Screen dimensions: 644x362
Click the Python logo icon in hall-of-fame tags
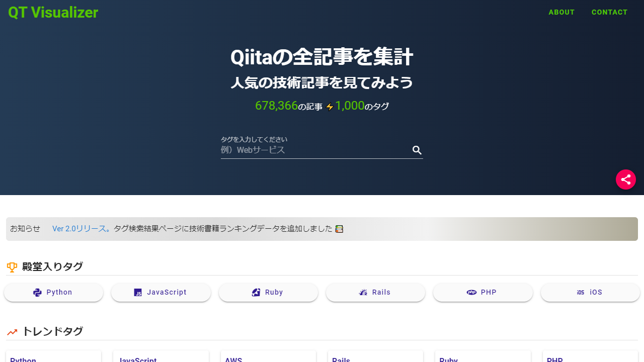pyautogui.click(x=37, y=293)
